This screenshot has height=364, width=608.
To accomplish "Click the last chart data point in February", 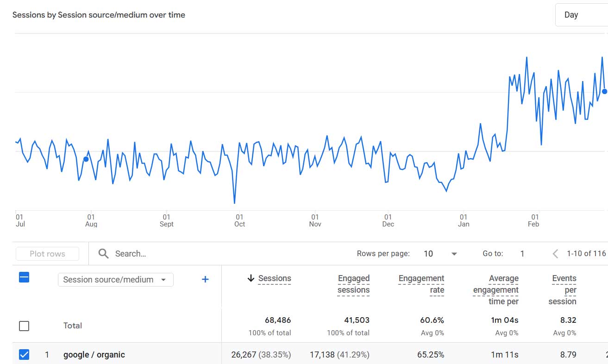I will [x=605, y=91].
